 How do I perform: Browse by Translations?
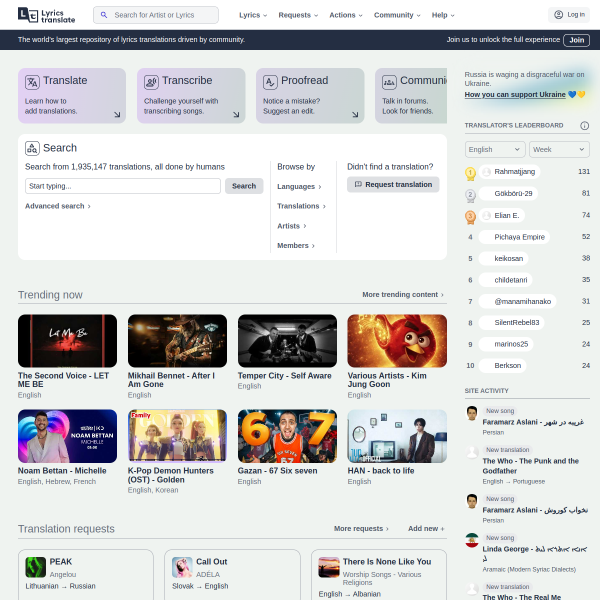(x=301, y=206)
